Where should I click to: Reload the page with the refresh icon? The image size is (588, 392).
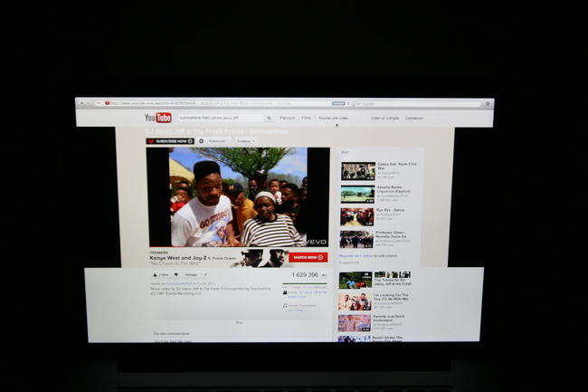click(x=348, y=103)
